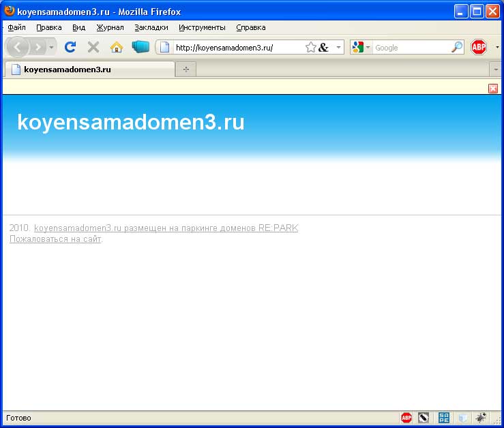Click the page icon in the address bar

[x=164, y=48]
